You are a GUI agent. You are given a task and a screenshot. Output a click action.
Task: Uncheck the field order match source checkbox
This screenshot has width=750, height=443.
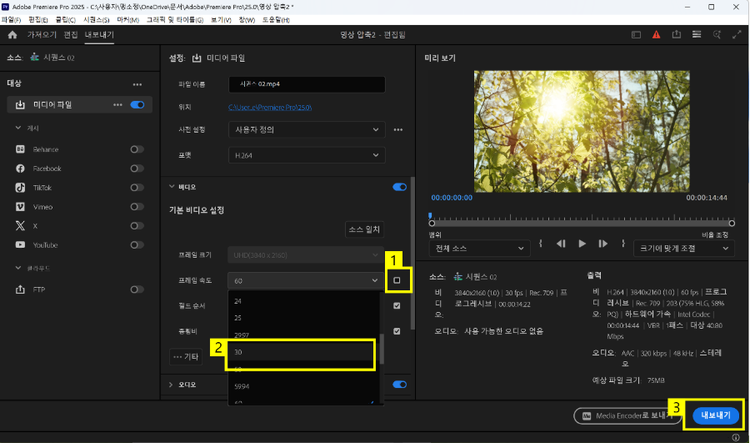tap(397, 306)
